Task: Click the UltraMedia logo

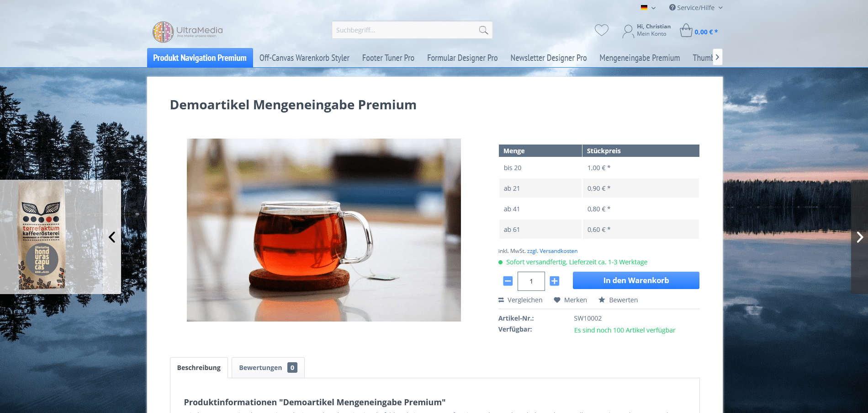Action: (188, 32)
